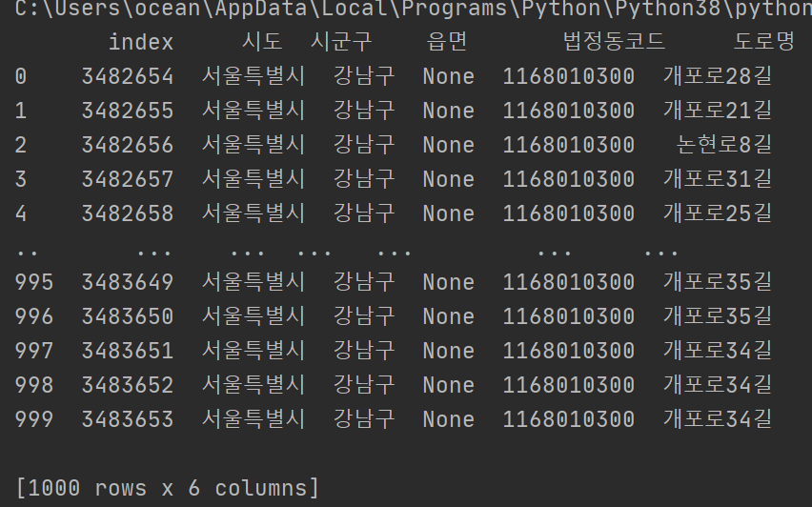Select index value 3482655

128,111
